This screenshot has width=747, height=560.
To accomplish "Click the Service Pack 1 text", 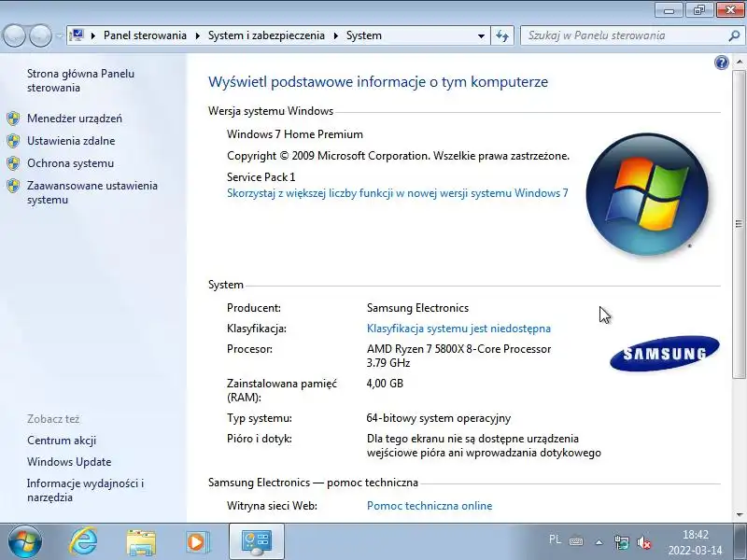I will tap(261, 177).
